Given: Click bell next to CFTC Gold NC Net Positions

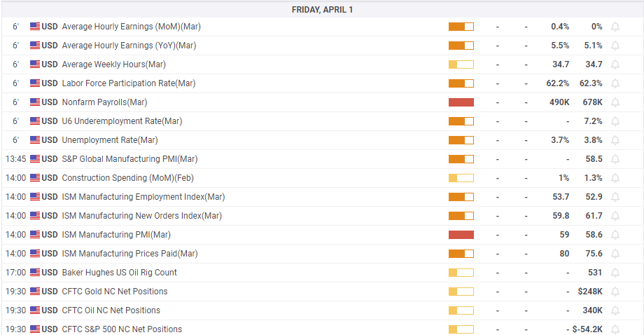Looking at the screenshot, I should pos(615,292).
